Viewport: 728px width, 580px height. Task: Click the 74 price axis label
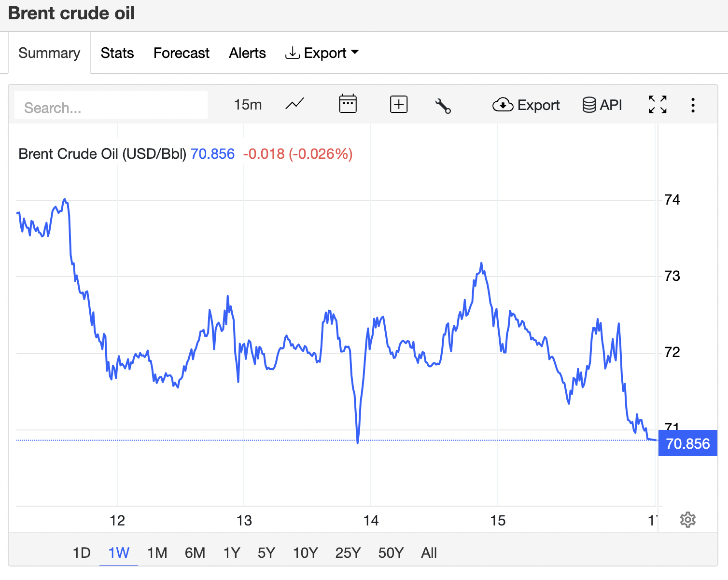[672, 199]
